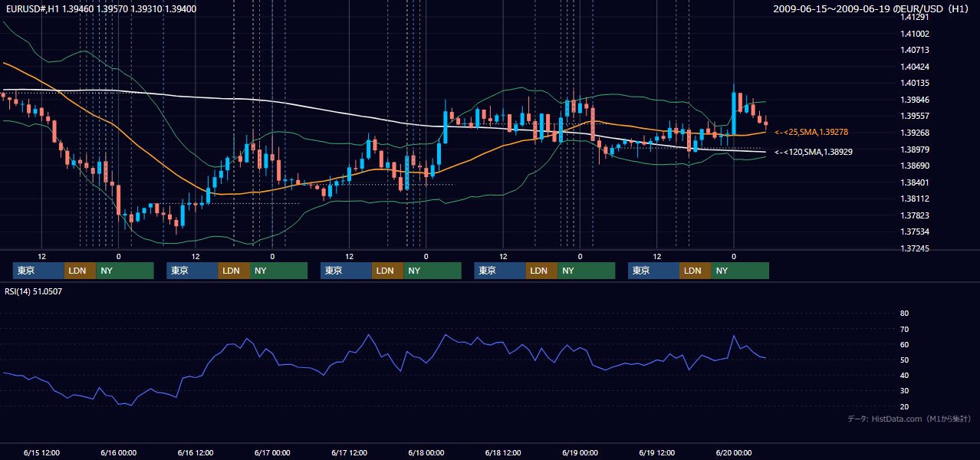Click the RSI(14) 51.0507 indicator label
980x460 pixels.
[x=34, y=291]
